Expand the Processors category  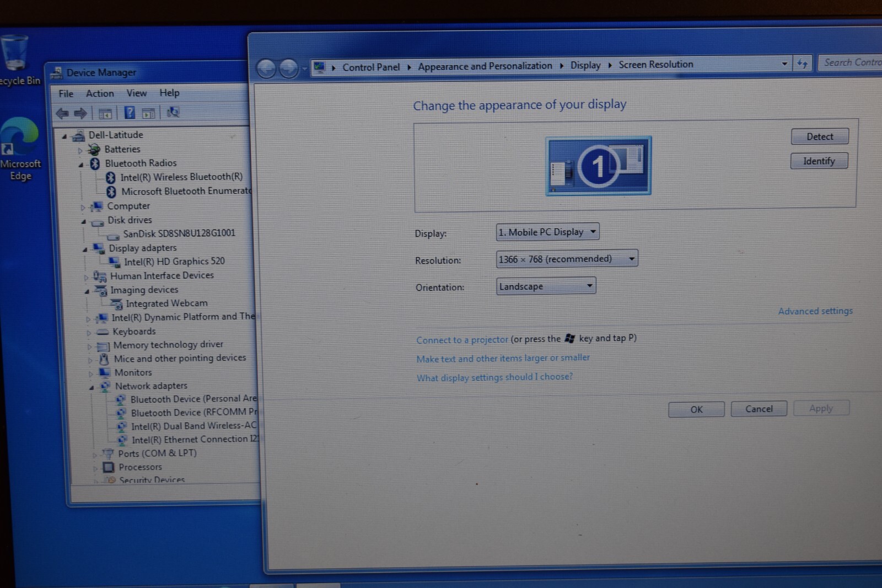pos(95,468)
